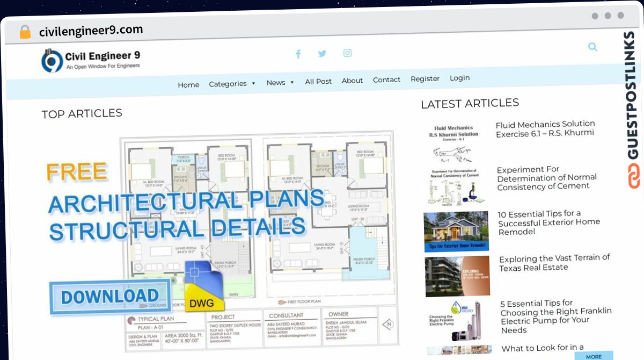644x360 pixels.
Task: Click the civilengineer9.com address text
Action: [x=91, y=31]
